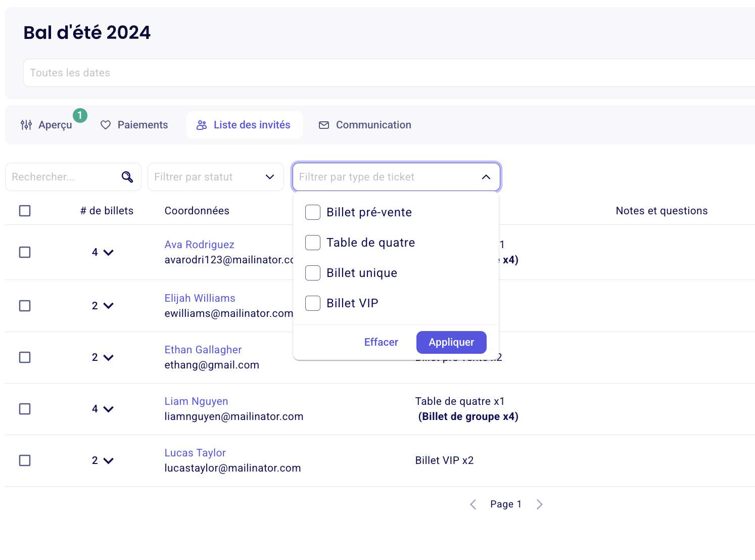
Task: Expand Lucas Taylor's ticket count chevron
Action: click(109, 460)
